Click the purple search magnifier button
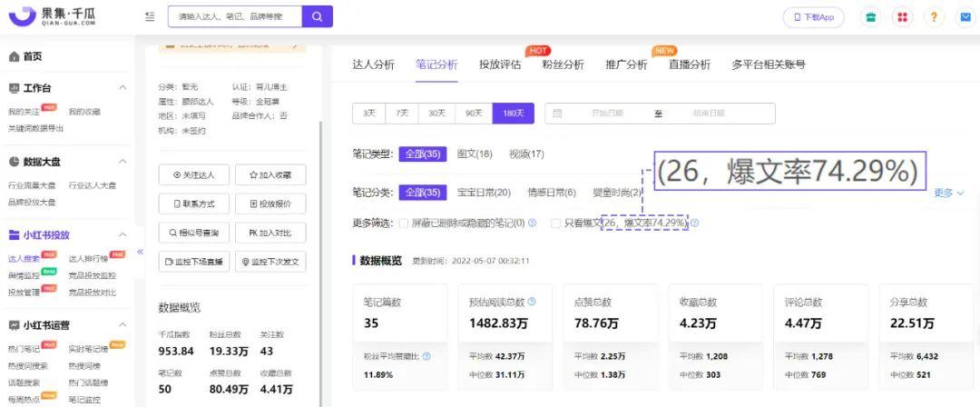Screen dimensions: 980x407 pyautogui.click(x=317, y=16)
